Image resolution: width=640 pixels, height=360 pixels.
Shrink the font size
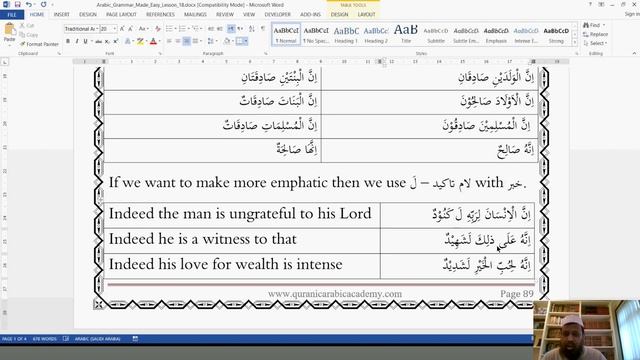[131, 29]
